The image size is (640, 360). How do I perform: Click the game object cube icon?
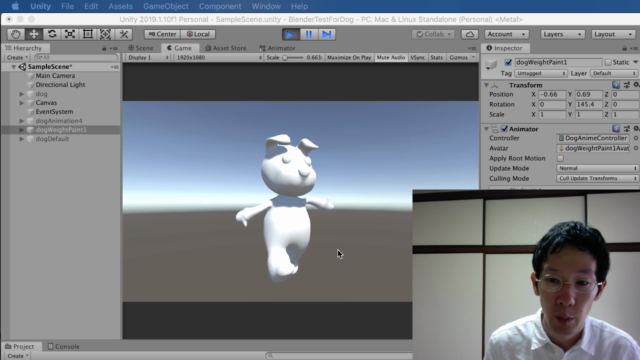coord(491,64)
